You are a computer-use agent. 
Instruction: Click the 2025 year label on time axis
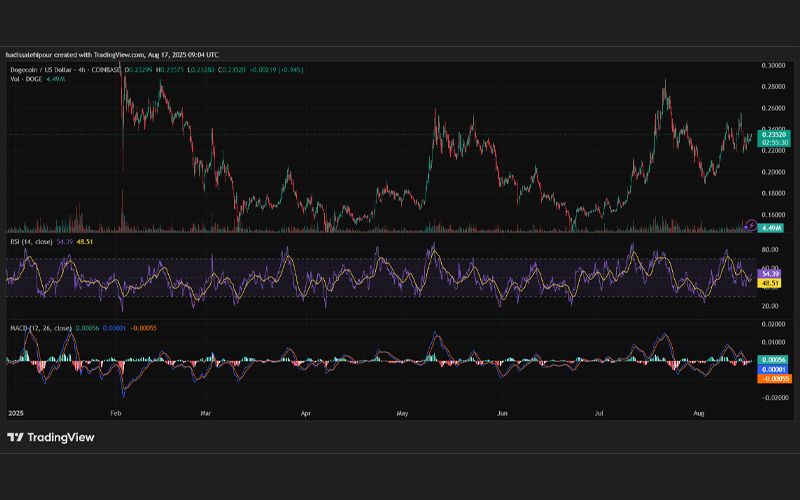click(x=16, y=413)
